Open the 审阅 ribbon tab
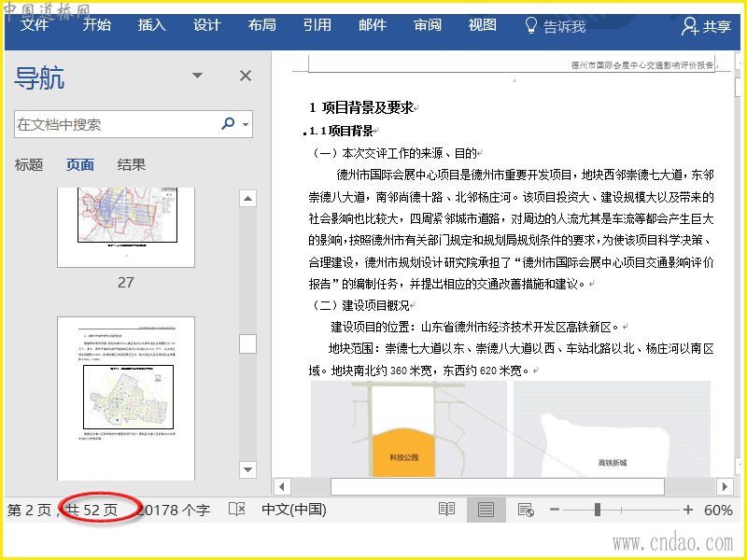 pyautogui.click(x=428, y=26)
